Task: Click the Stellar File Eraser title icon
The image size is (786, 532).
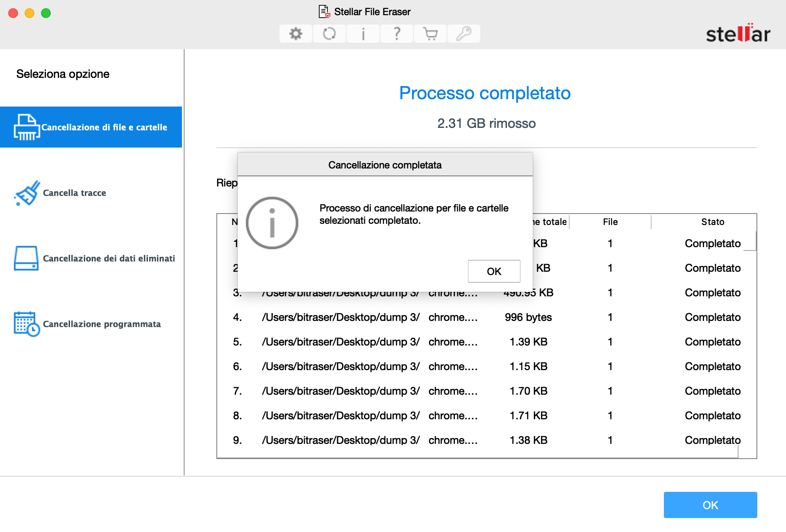Action: click(324, 11)
